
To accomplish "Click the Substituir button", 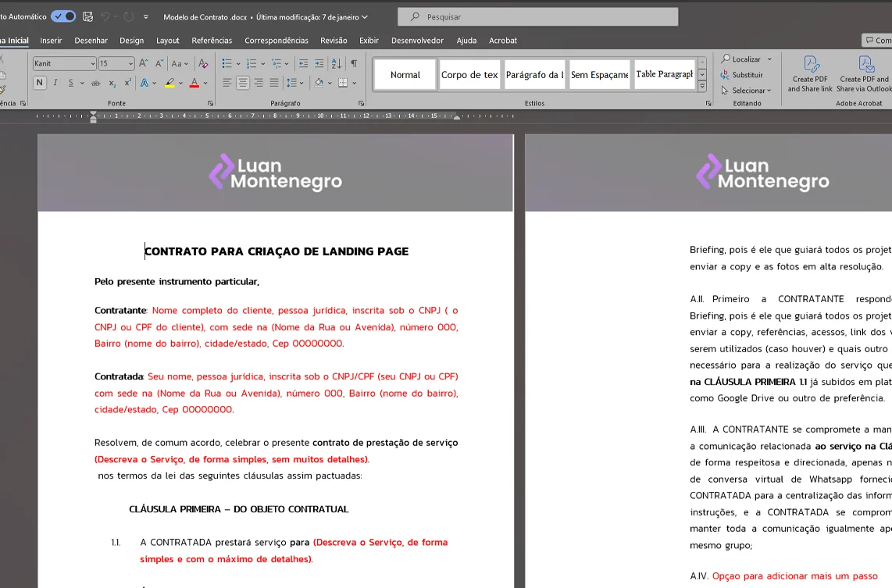I will pyautogui.click(x=742, y=74).
